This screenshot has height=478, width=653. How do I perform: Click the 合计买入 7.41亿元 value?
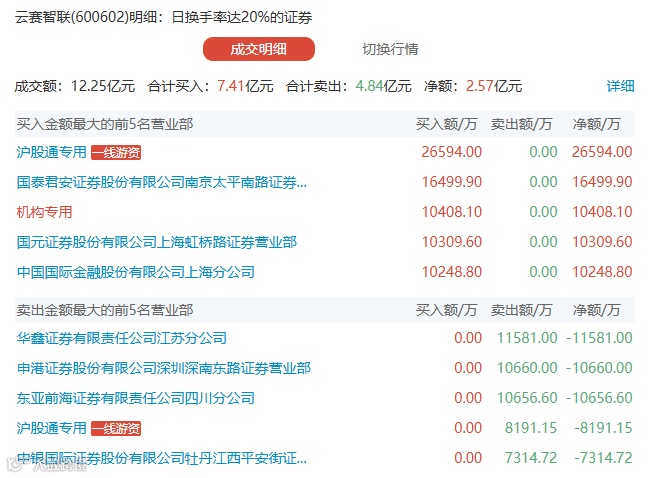(245, 86)
